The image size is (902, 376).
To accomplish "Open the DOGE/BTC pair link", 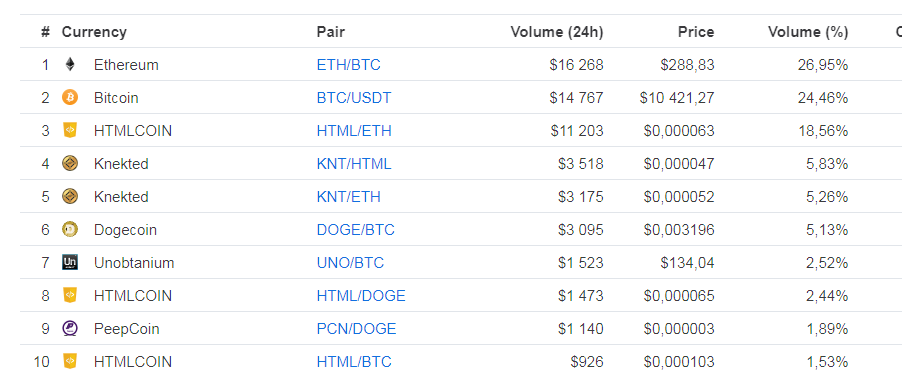I will point(356,230).
